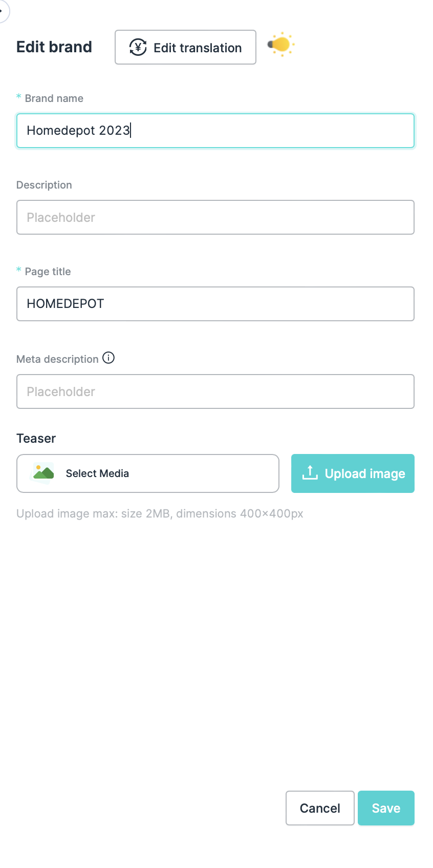Click the picture icon in Select Media
Screen dimensions: 433x868
click(44, 473)
